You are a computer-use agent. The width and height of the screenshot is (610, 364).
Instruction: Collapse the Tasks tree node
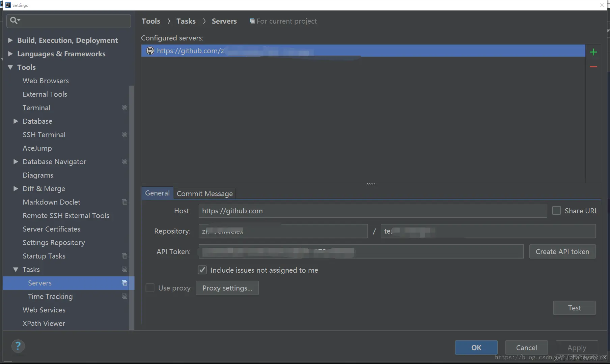pyautogui.click(x=16, y=269)
